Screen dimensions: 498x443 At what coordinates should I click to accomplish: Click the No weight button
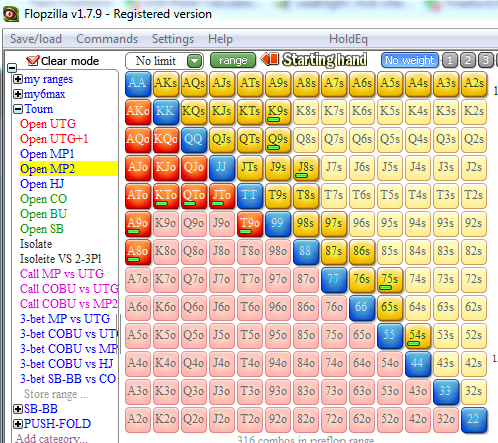point(410,60)
